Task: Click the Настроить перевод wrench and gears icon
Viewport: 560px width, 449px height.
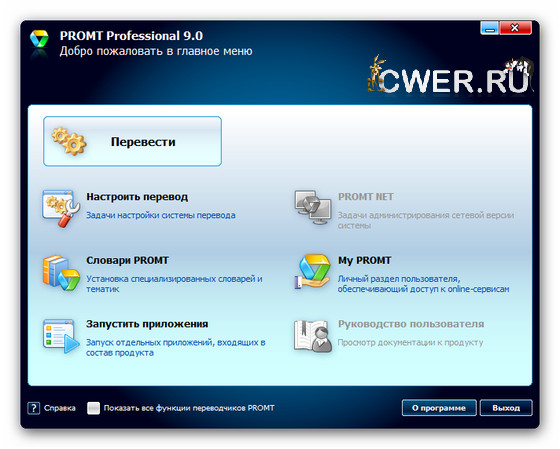Action: click(x=61, y=209)
